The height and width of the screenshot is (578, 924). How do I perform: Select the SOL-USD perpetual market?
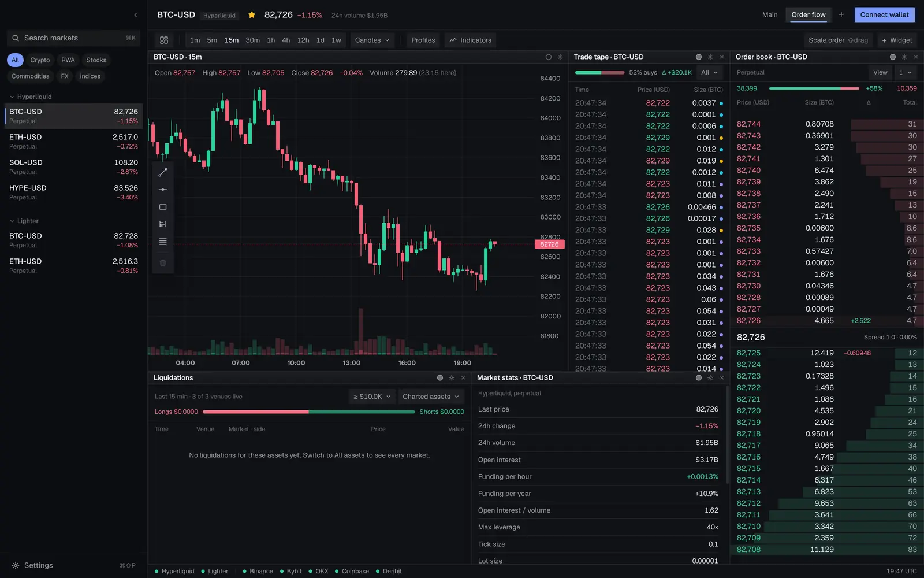[x=73, y=167]
